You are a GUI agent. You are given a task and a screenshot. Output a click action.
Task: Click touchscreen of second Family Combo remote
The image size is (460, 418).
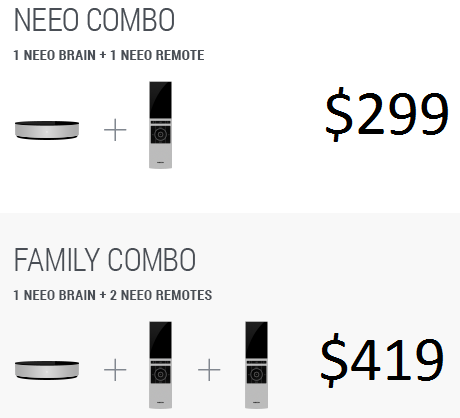coord(256,340)
